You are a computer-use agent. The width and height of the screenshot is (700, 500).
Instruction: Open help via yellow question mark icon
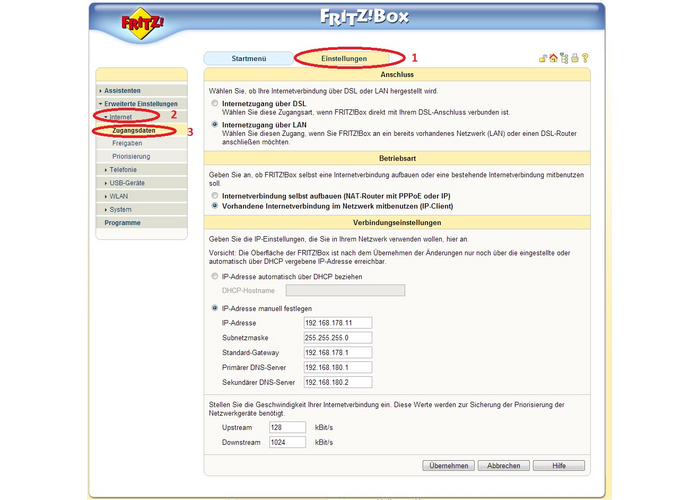[585, 58]
